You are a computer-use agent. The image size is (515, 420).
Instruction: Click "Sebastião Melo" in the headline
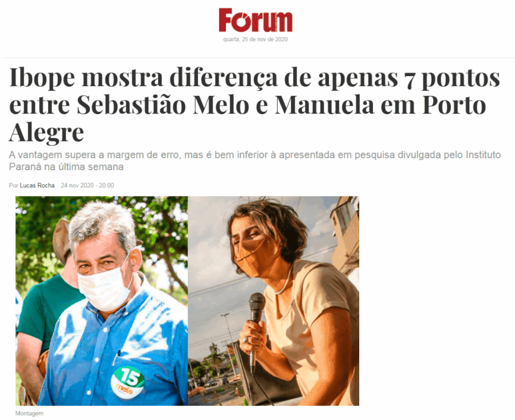click(x=163, y=105)
